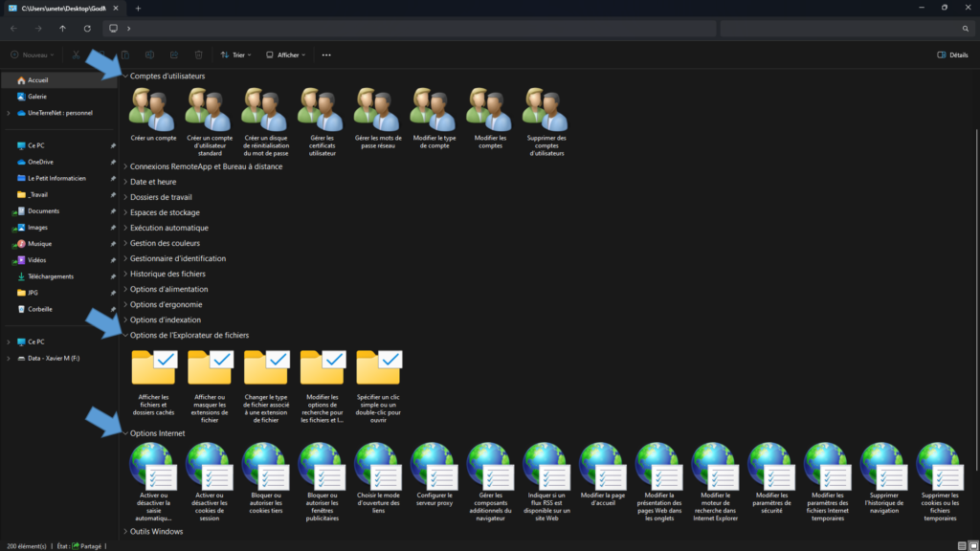The image size is (980, 551).
Task: Open the "Trier" sort dropdown
Action: click(234, 55)
